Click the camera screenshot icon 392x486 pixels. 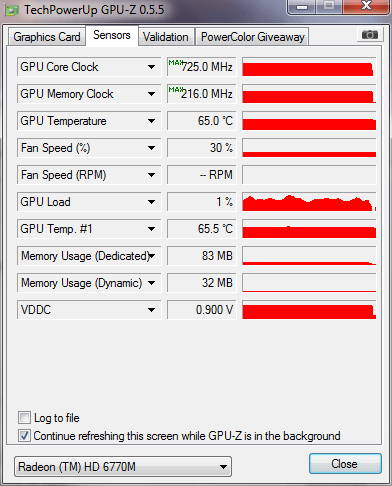[370, 34]
